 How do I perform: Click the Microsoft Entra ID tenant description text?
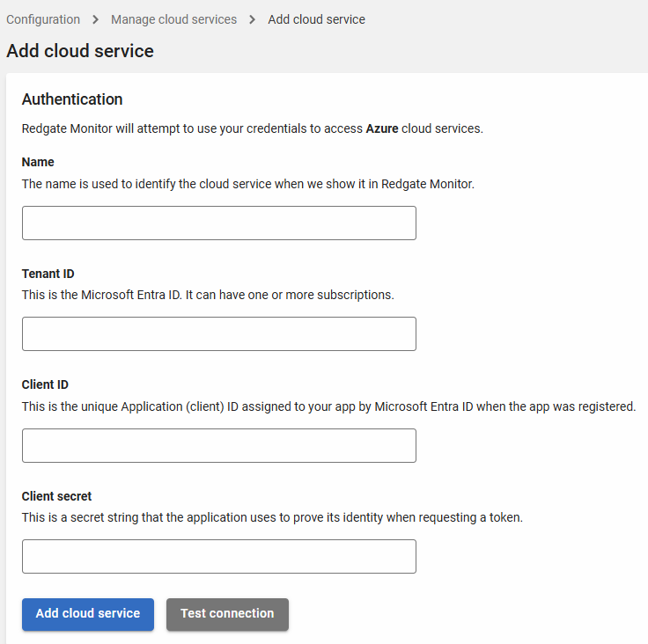[208, 295]
